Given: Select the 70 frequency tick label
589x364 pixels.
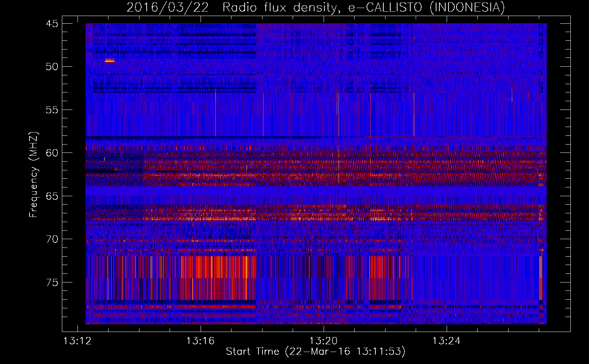Looking at the screenshot, I should (52, 239).
